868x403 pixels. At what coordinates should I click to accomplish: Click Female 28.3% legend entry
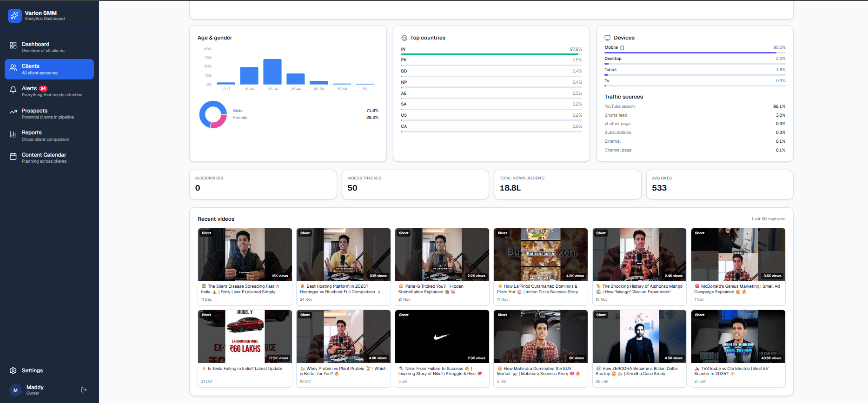click(305, 118)
